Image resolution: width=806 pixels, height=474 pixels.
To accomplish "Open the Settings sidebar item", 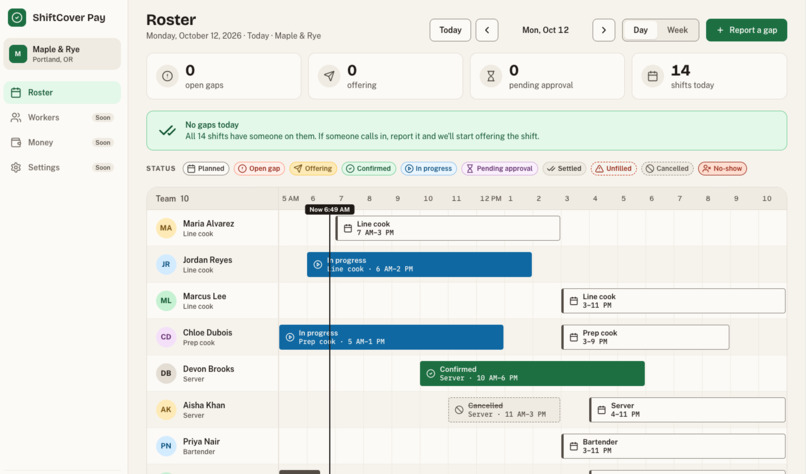I will point(62,168).
